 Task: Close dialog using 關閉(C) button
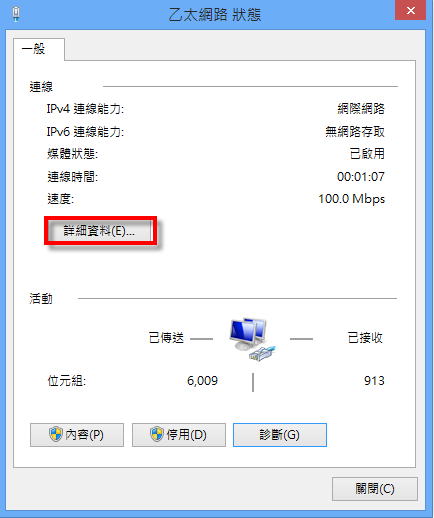(x=375, y=489)
